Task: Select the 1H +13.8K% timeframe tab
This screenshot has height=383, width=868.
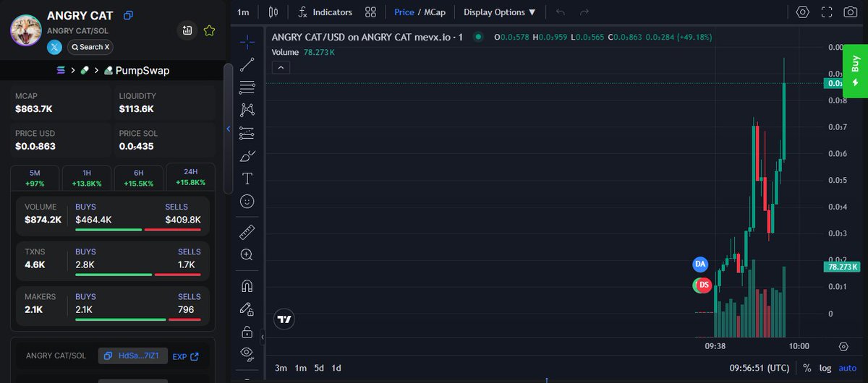Action: (87, 178)
